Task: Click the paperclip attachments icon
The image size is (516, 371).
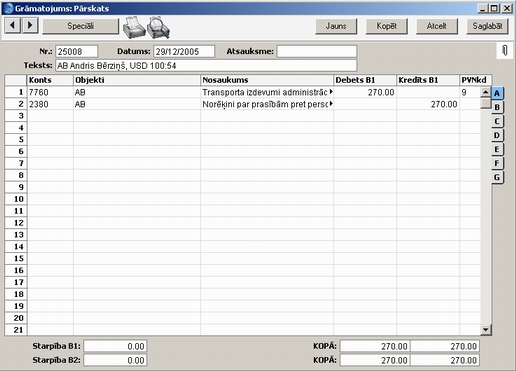Action: 505,51
